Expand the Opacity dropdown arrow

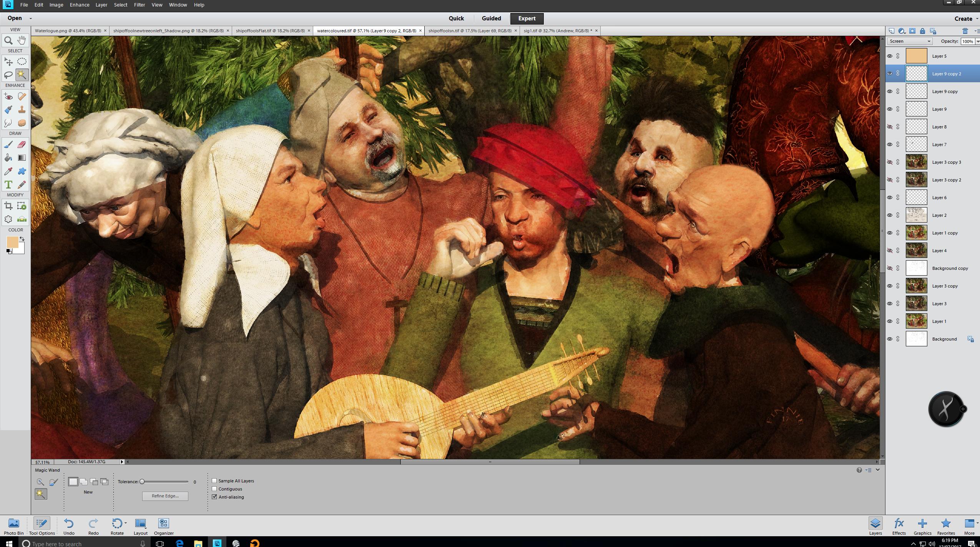tap(977, 41)
